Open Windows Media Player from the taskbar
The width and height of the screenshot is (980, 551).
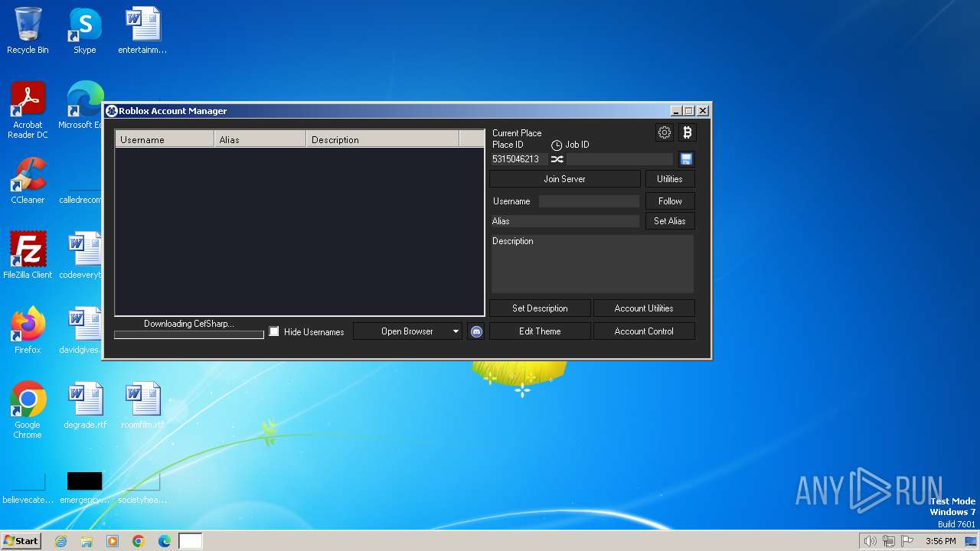pos(113,541)
